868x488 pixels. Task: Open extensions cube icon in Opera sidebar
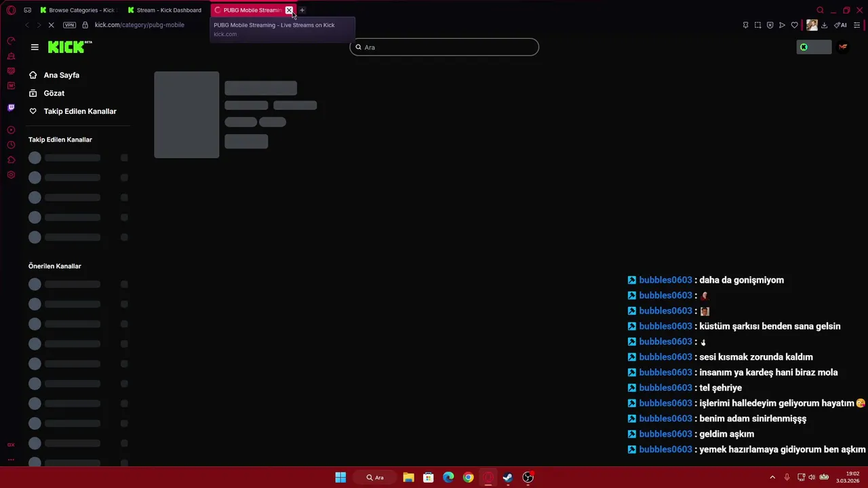(11, 160)
